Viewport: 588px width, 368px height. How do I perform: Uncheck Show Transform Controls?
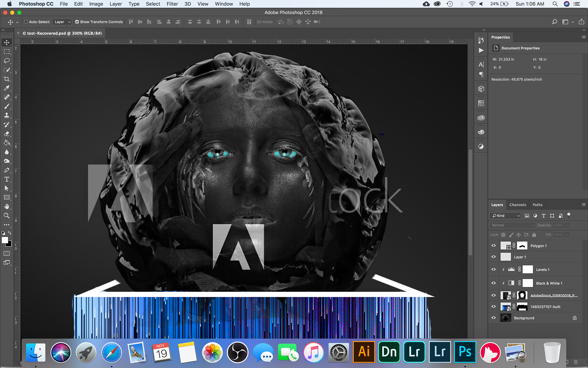coord(77,22)
